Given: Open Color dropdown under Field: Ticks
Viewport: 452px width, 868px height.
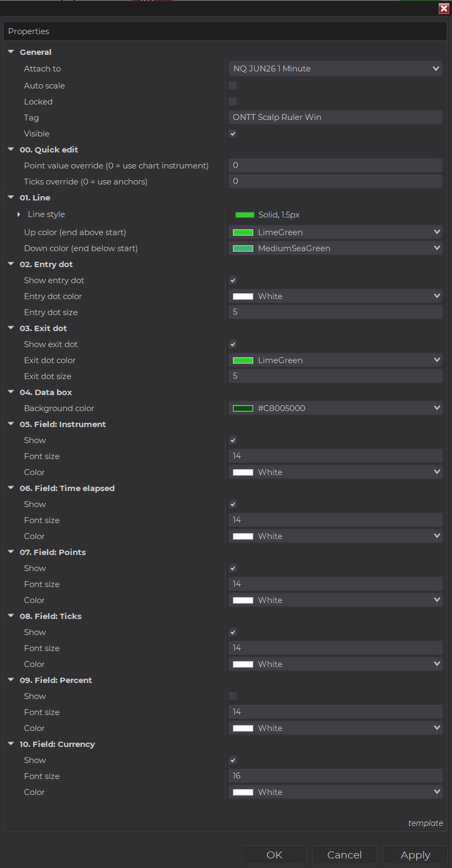Looking at the screenshot, I should click(x=335, y=664).
